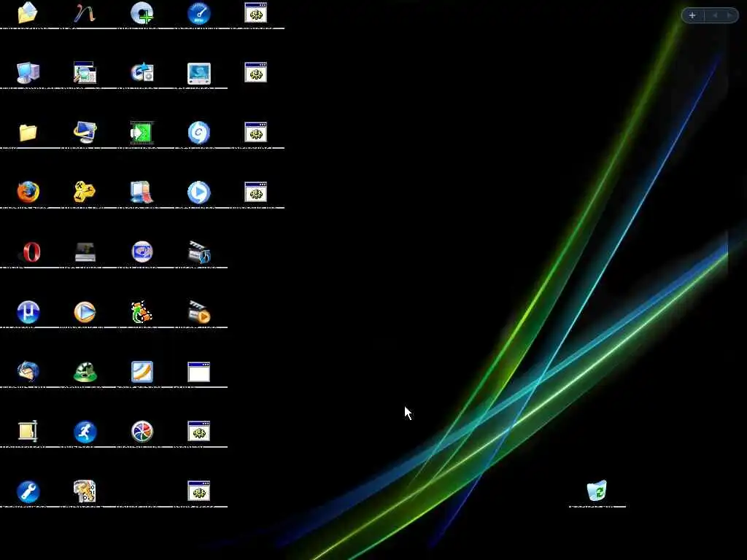Select the Recycle Bin icon

(597, 491)
